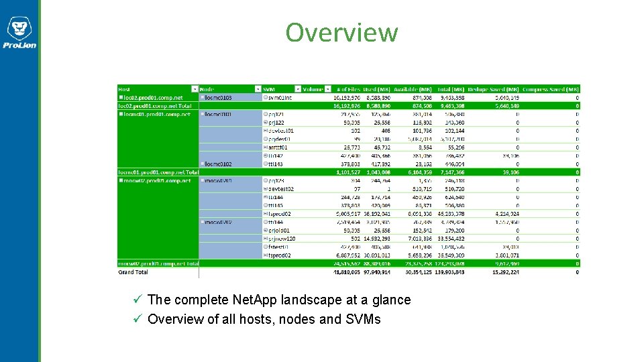The height and width of the screenshot is (362, 644).
Task: Click 'Overview of all hosts, nodes and SVMs'
Action: point(264,319)
